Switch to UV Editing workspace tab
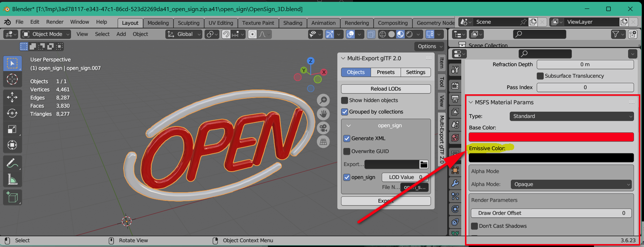 (221, 23)
